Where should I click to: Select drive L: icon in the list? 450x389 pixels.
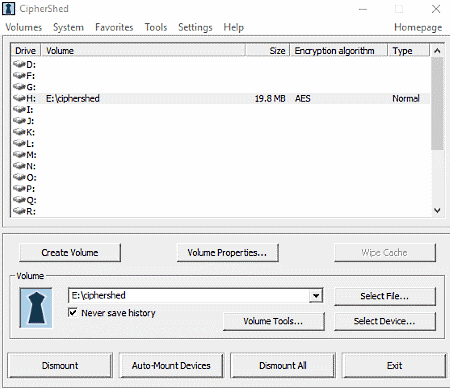[19, 143]
